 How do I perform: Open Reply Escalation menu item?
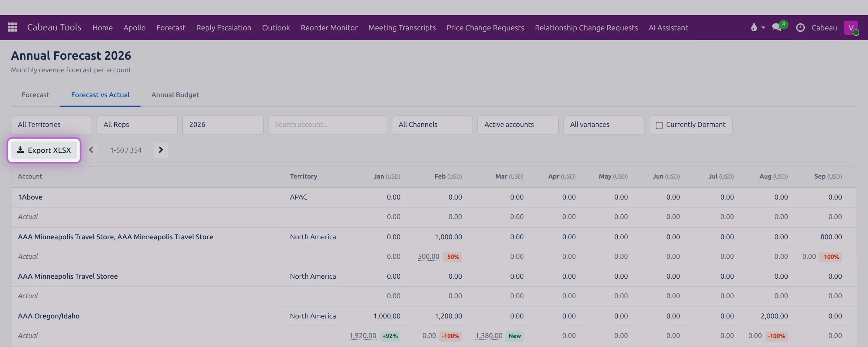[224, 28]
